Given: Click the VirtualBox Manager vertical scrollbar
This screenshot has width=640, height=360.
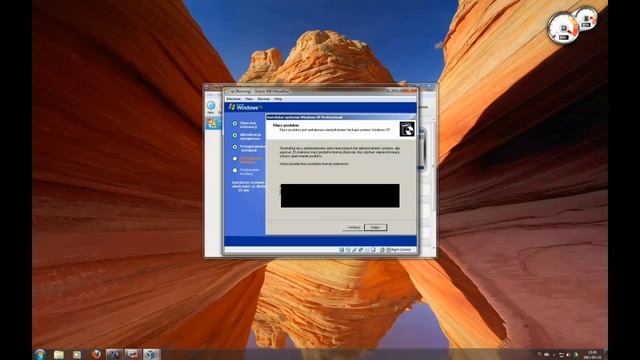Looking at the screenshot, I should tap(433, 184).
